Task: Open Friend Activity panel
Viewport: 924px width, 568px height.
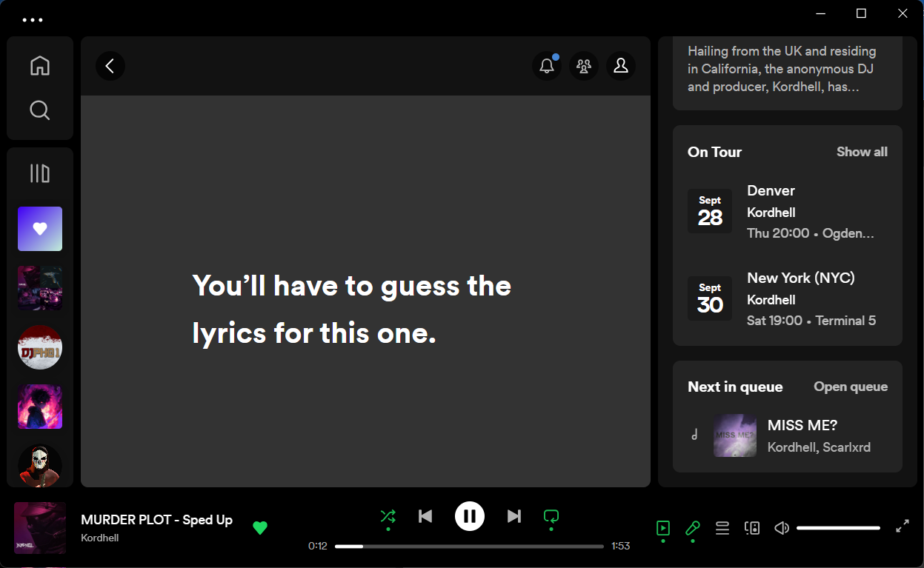Action: point(584,66)
